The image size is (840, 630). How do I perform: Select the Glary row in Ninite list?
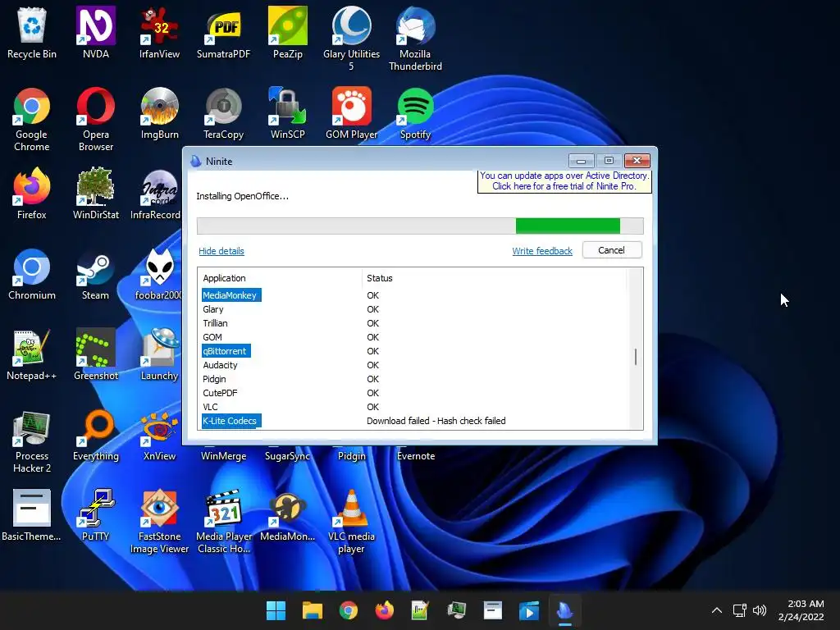click(413, 309)
